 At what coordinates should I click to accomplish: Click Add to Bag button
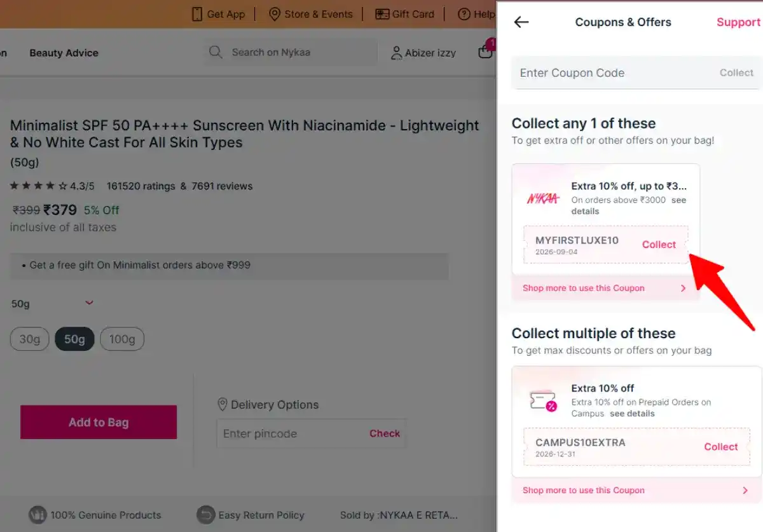99,422
